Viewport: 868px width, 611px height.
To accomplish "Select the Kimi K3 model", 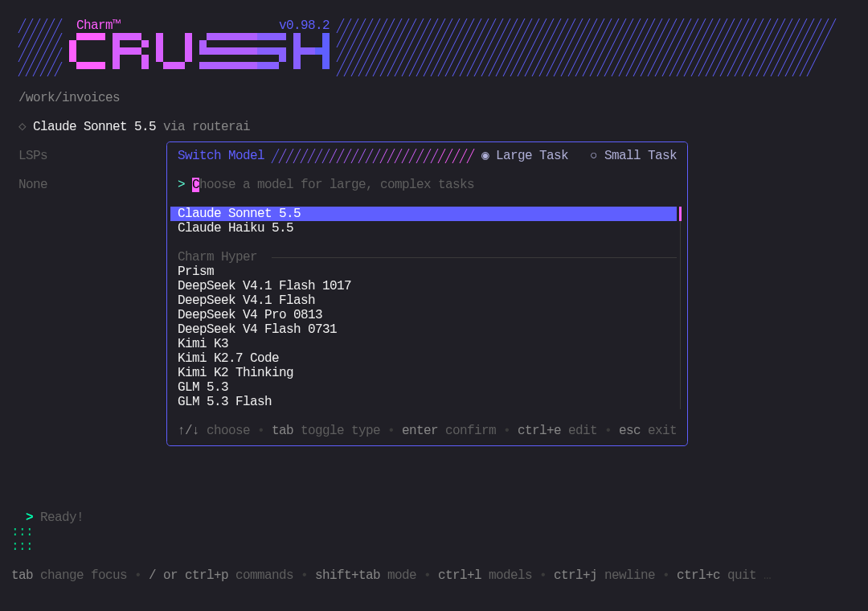I will click(x=424, y=343).
